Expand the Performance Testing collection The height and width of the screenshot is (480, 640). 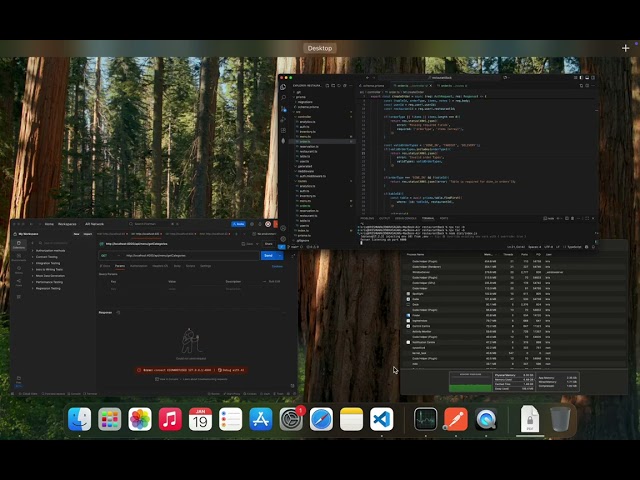[50, 282]
